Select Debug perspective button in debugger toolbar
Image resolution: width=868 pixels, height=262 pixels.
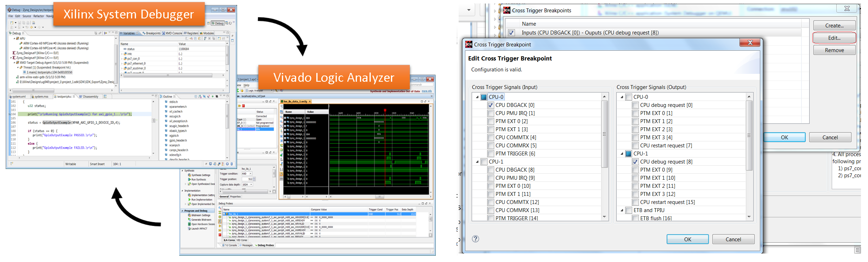(x=218, y=23)
